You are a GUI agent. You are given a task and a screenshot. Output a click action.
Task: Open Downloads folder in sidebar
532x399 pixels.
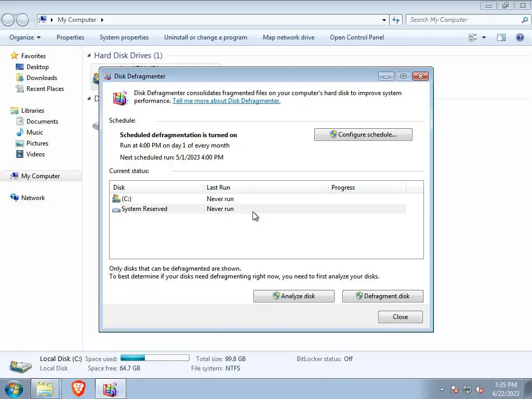(42, 78)
